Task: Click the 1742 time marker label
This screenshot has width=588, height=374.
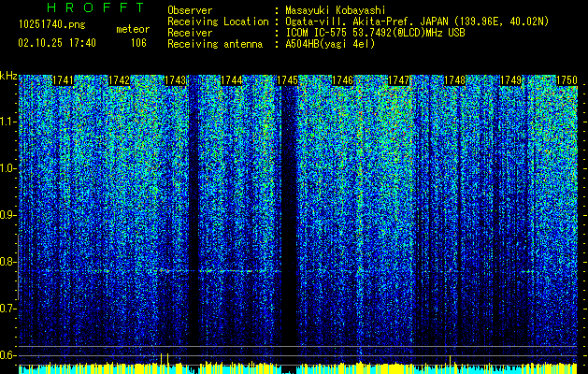Action: (x=120, y=80)
